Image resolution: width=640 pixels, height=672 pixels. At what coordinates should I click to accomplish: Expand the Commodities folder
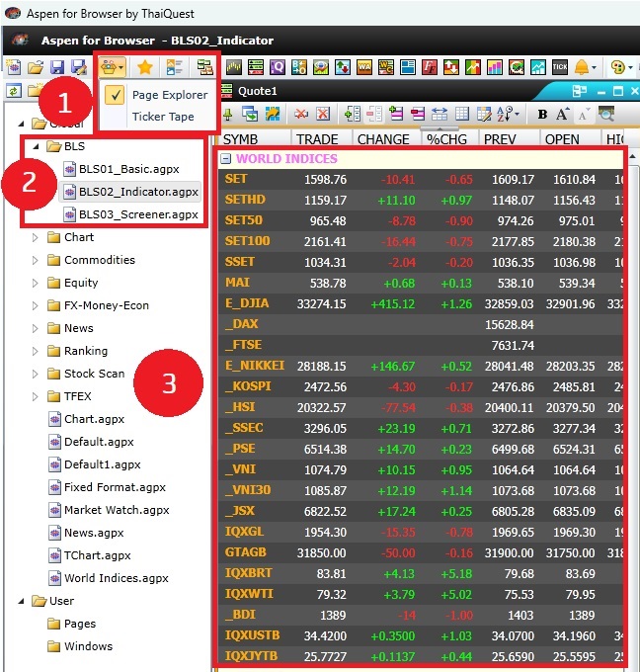(x=36, y=260)
